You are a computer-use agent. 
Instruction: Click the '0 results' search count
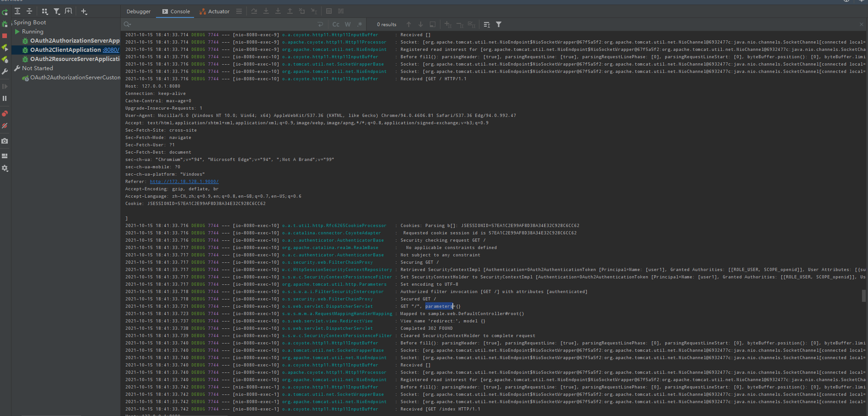[387, 24]
